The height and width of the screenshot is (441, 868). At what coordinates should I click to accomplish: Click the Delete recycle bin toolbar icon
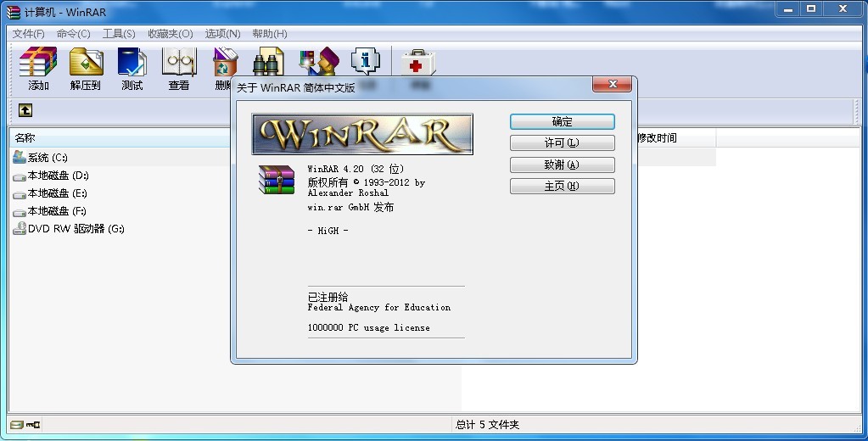coord(224,63)
